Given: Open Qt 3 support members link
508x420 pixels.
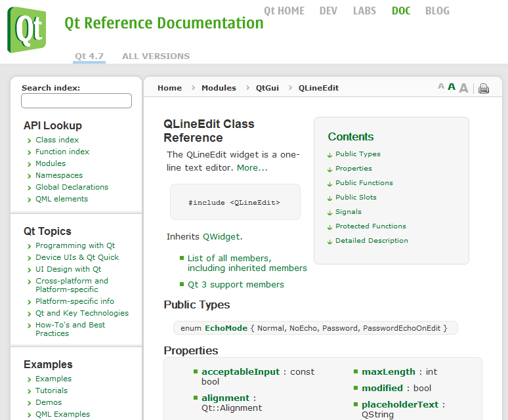Looking at the screenshot, I should 236,285.
